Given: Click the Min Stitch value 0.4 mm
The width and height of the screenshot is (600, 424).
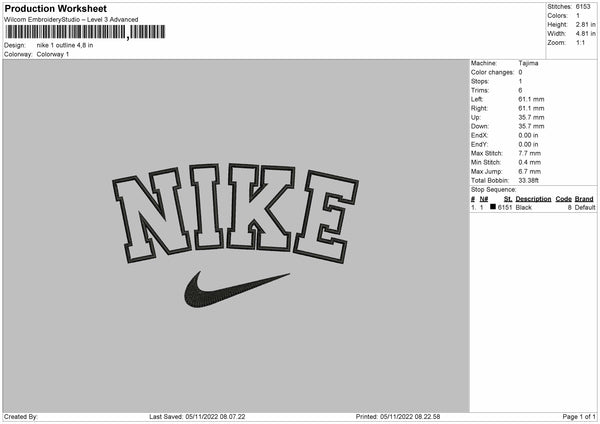Looking at the screenshot, I should click(x=530, y=162).
